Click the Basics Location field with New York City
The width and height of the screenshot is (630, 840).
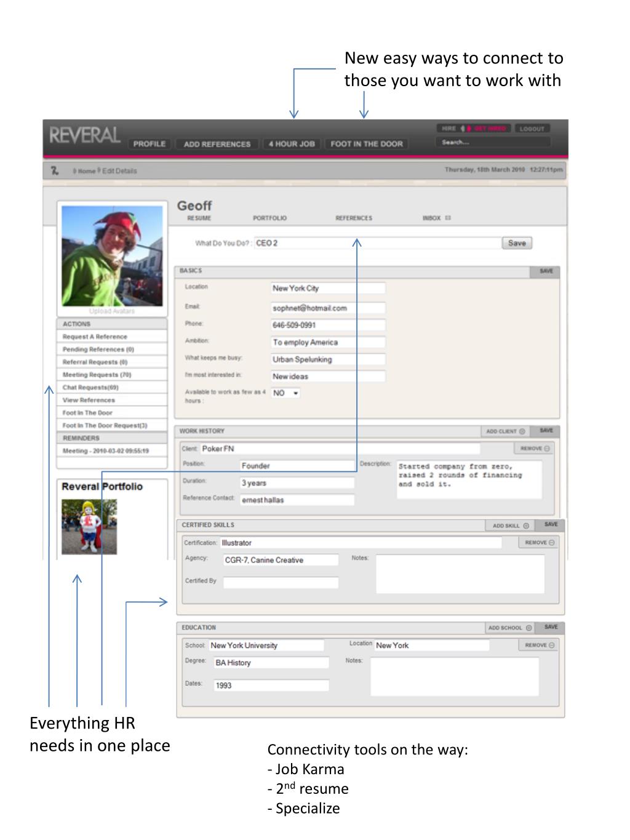[x=328, y=288]
